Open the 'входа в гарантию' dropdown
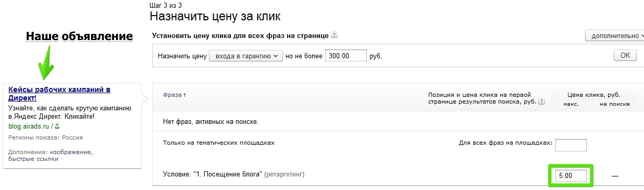The width and height of the screenshot is (644, 190). click(246, 56)
